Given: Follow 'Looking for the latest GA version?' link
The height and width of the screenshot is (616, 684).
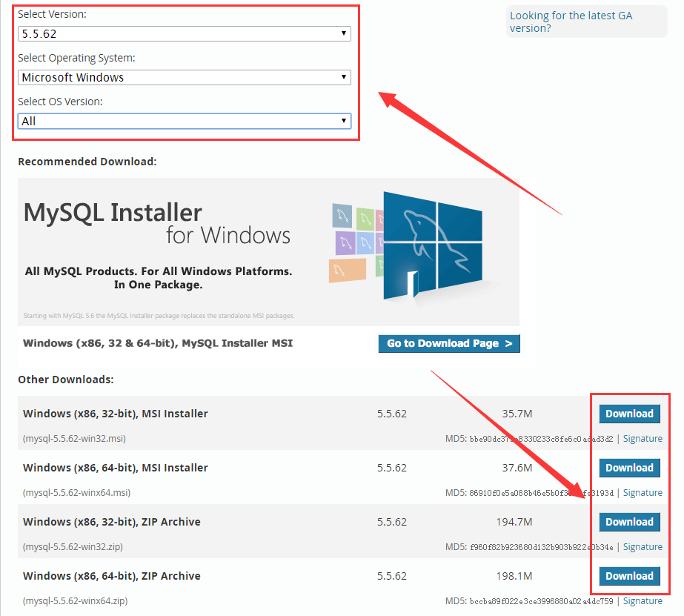Looking at the screenshot, I should [x=571, y=21].
